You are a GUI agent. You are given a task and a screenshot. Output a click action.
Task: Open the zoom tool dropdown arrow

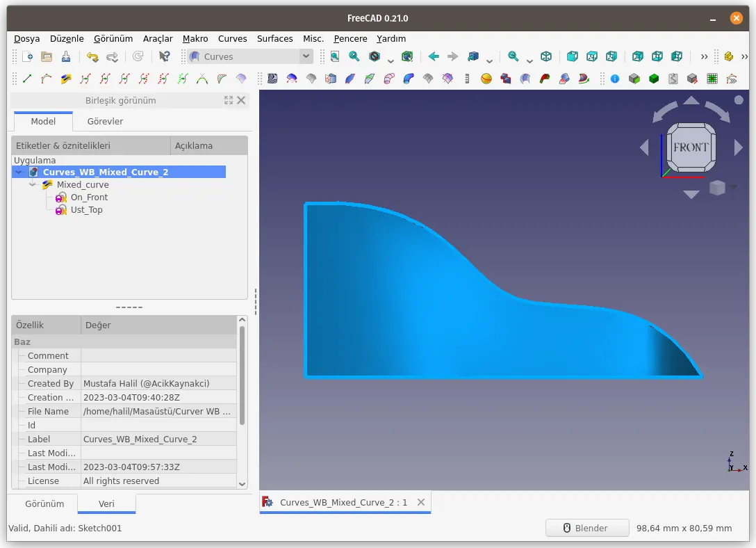529,60
